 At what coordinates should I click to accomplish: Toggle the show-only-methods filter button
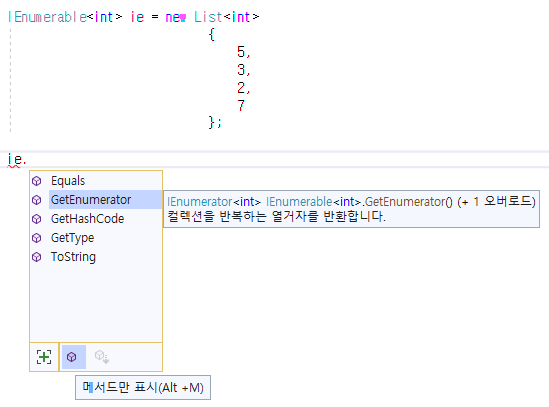click(x=74, y=357)
